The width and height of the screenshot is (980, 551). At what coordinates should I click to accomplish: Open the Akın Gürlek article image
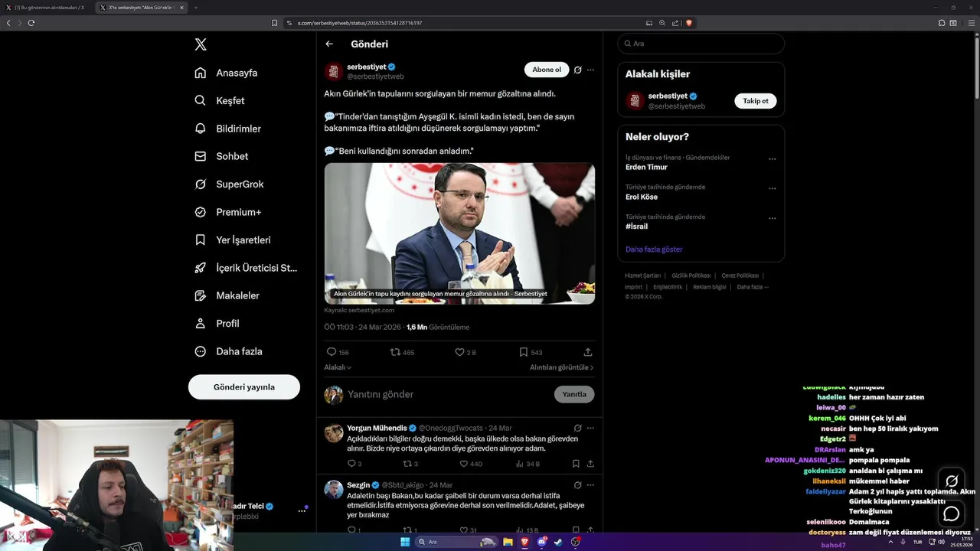(459, 233)
